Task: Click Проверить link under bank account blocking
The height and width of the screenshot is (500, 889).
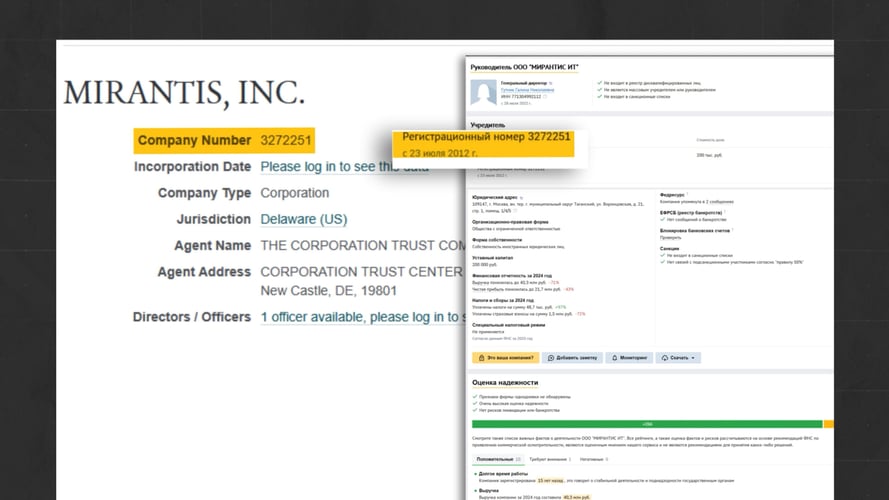Action: [x=672, y=236]
